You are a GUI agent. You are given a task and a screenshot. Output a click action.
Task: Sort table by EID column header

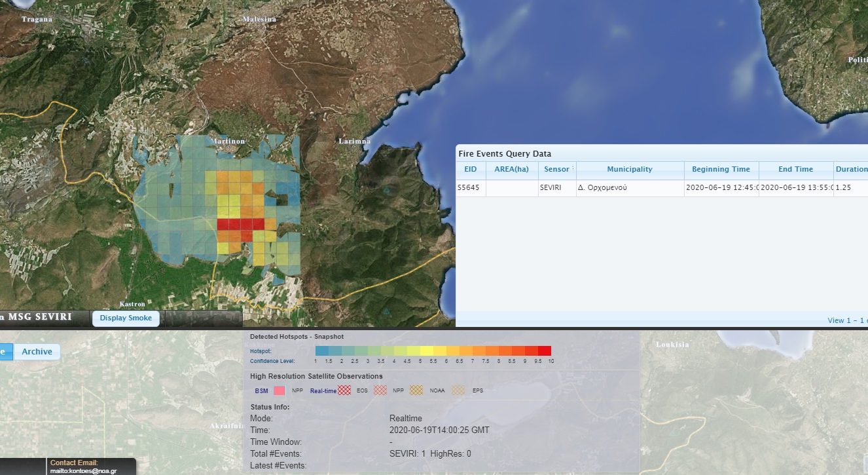(x=471, y=169)
